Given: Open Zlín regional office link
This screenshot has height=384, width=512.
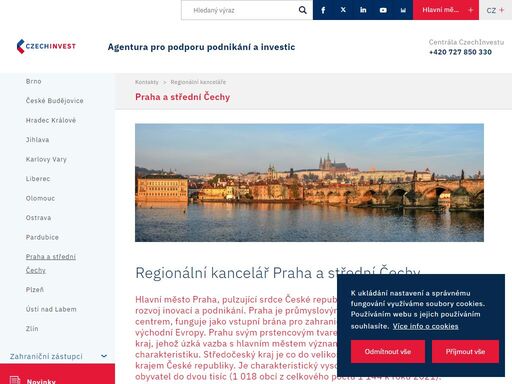Looking at the screenshot, I should [x=32, y=329].
